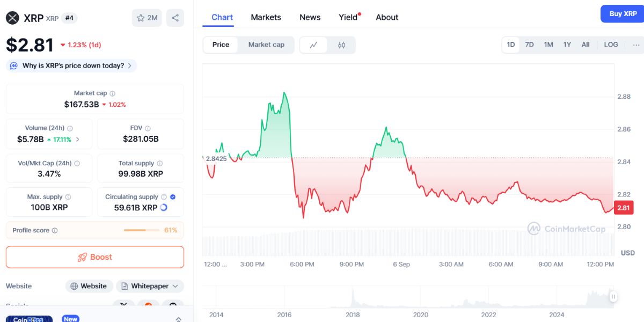This screenshot has width=644, height=322.
Task: Click Market cap info icon
Action: pos(112,93)
